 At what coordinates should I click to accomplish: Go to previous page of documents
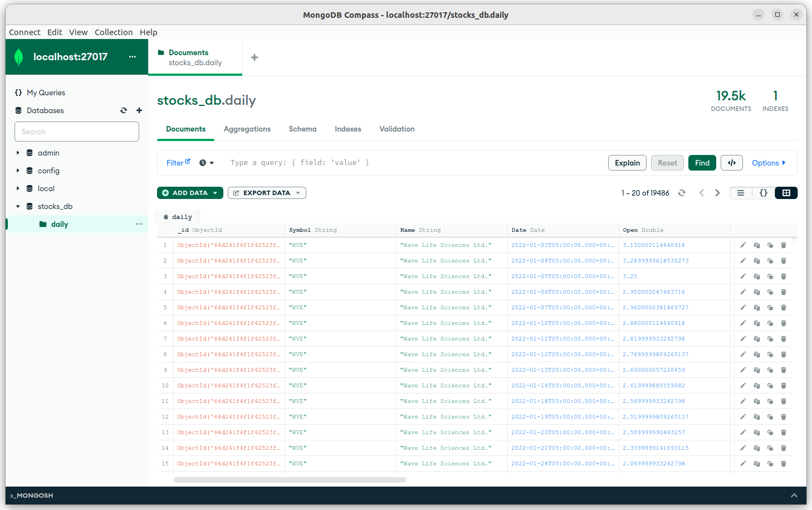(x=702, y=193)
